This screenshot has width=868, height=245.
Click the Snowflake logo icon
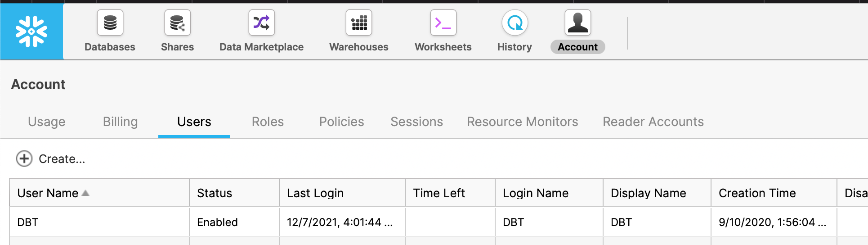point(31,32)
